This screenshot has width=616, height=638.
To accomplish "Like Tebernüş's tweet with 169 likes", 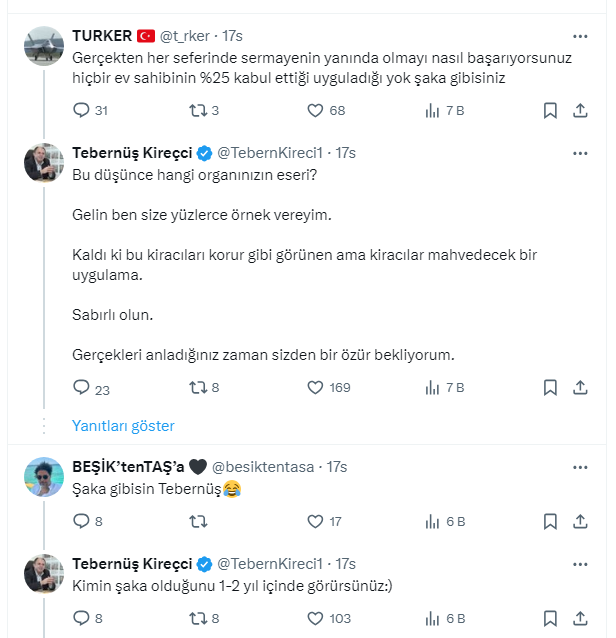I will [x=315, y=388].
